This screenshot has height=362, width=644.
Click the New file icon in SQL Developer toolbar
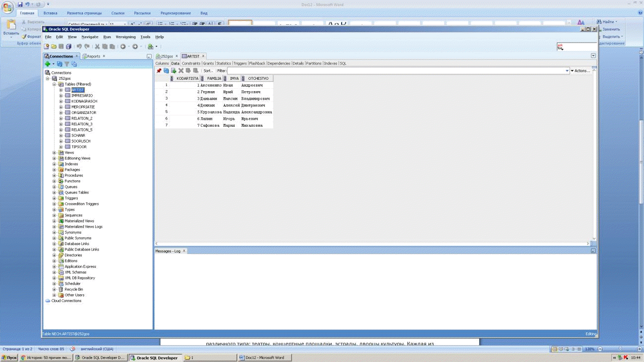click(47, 47)
